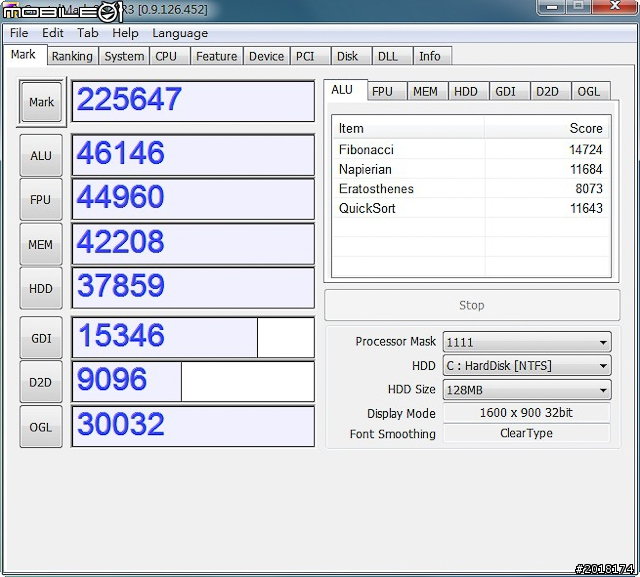The width and height of the screenshot is (640, 577).
Task: Open the Language menu
Action: pyautogui.click(x=180, y=33)
